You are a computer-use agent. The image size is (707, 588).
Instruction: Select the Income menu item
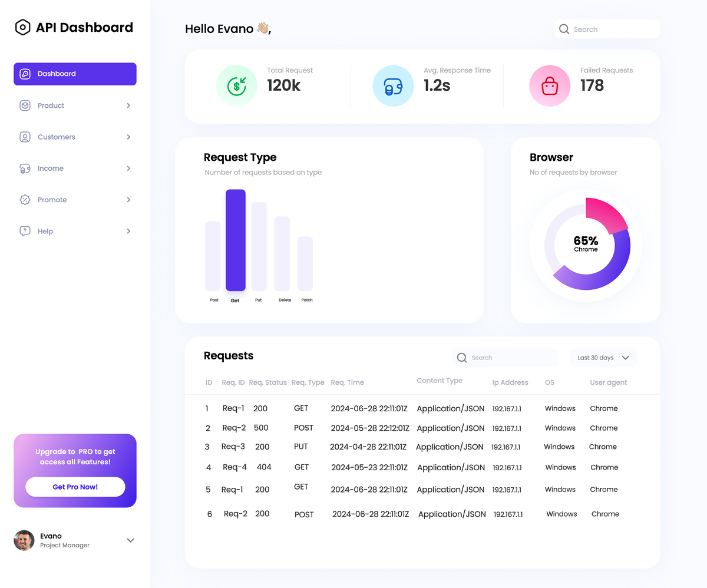coord(49,168)
